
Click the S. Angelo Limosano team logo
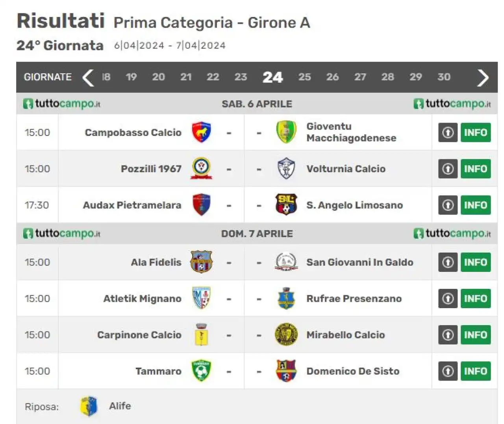(286, 205)
